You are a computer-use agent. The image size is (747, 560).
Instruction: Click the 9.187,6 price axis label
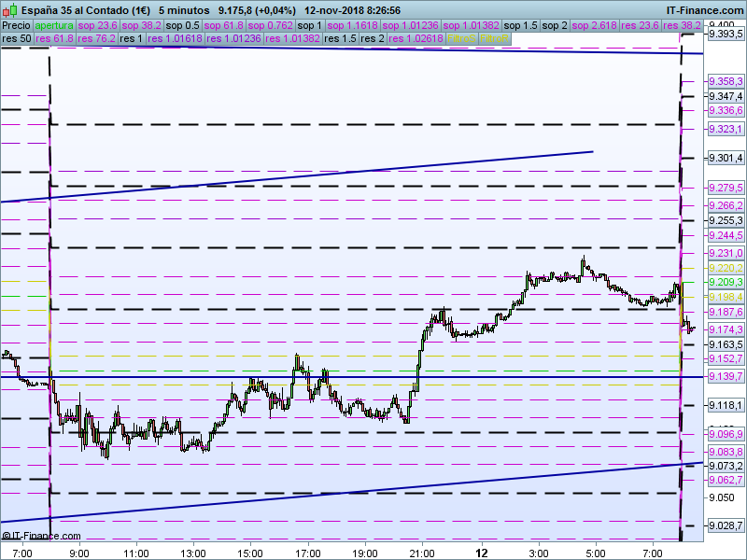point(726,312)
